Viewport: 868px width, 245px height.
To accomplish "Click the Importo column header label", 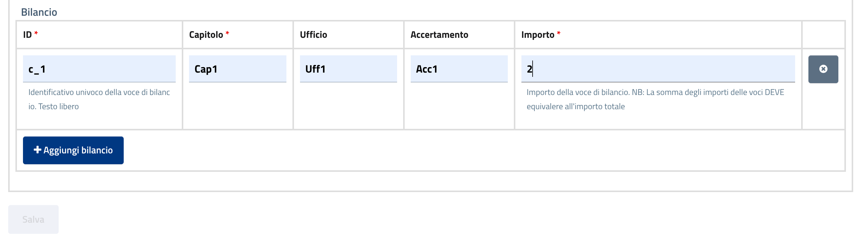I will (x=537, y=35).
